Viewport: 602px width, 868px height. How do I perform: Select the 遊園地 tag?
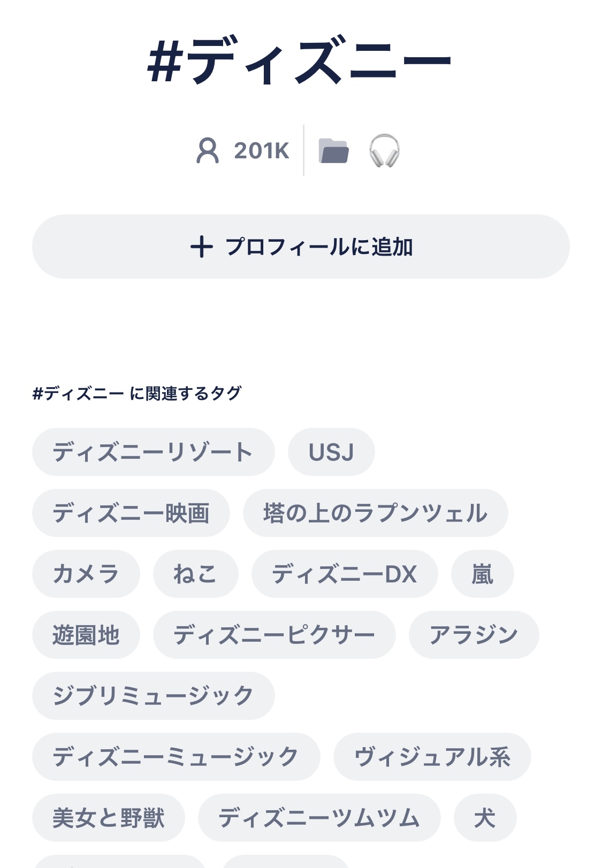coord(86,635)
